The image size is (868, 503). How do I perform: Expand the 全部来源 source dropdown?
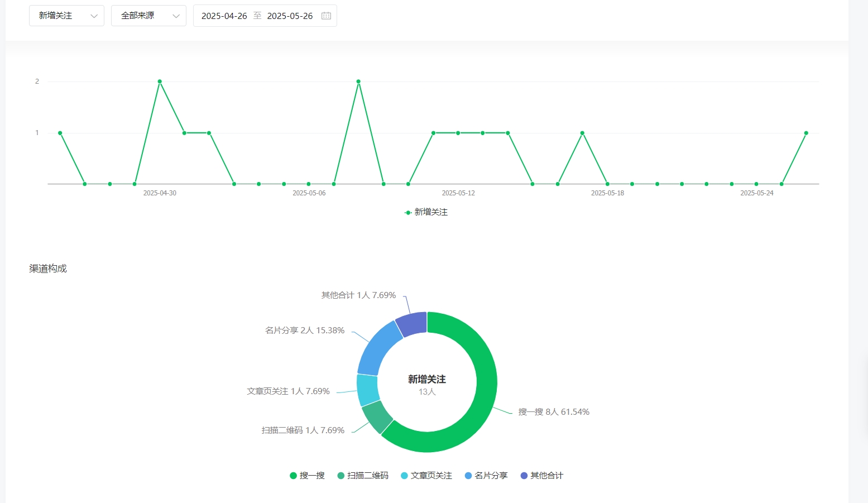click(148, 16)
